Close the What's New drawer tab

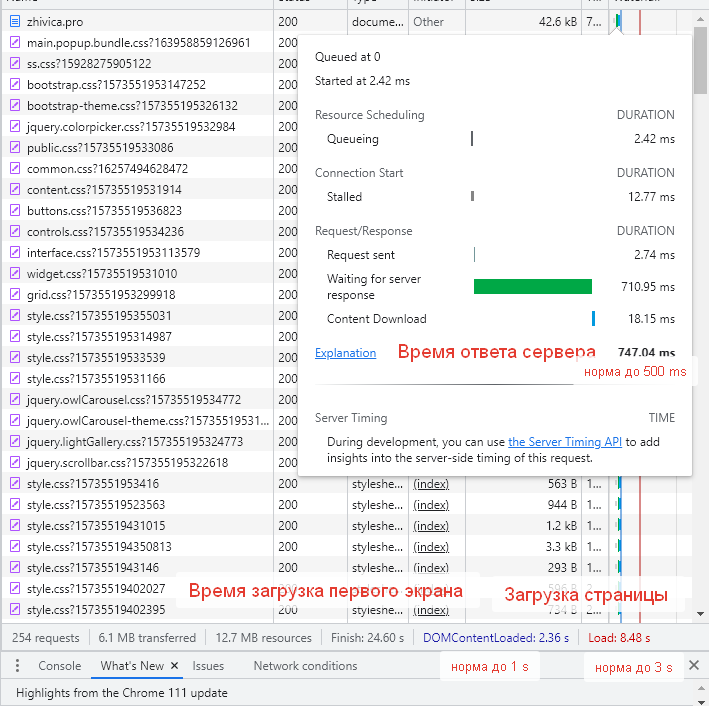[x=174, y=666]
